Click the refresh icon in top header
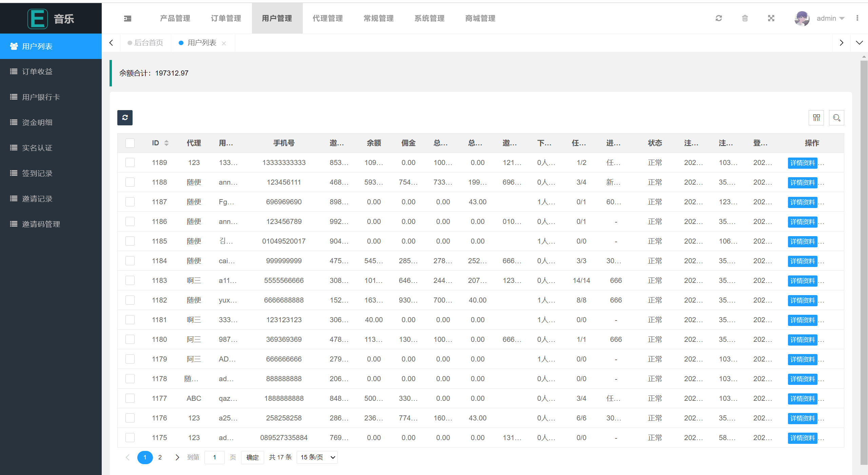Viewport: 868px width, 475px height. 718,18
